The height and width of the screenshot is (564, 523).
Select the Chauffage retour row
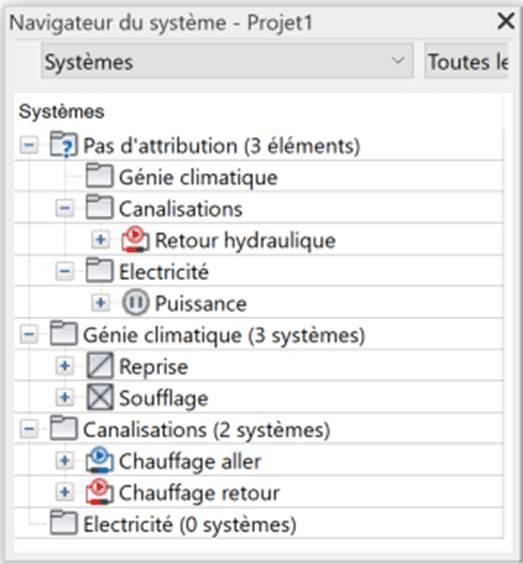[x=259, y=492]
